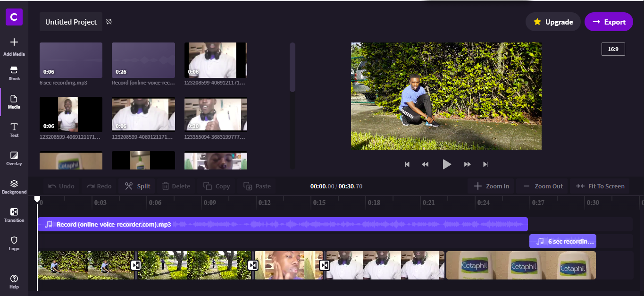Click the Copy toolbar button
This screenshot has height=296, width=644.
click(x=217, y=186)
